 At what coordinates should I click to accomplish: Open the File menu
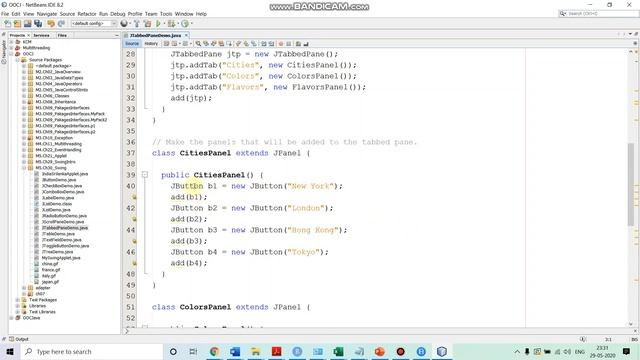pyautogui.click(x=5, y=14)
